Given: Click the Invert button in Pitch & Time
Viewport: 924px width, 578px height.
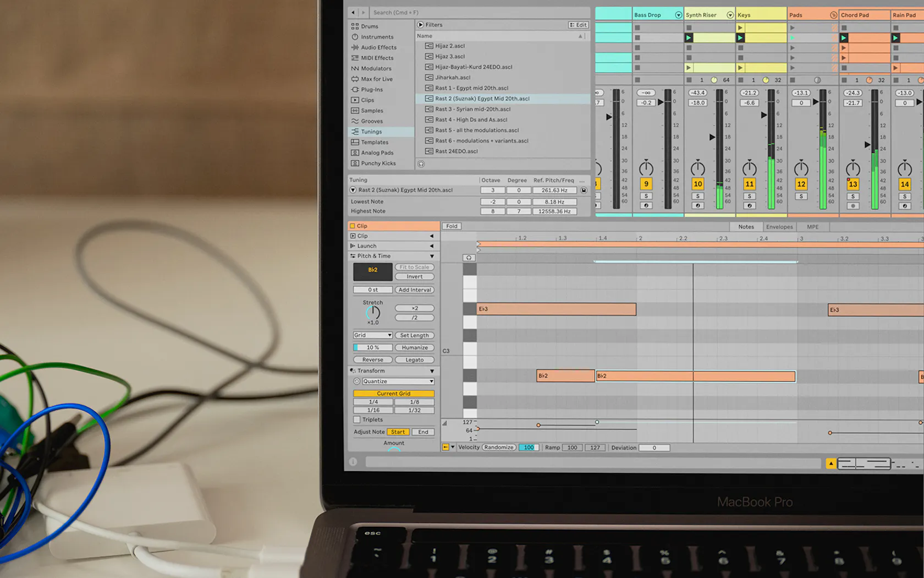Looking at the screenshot, I should pos(414,276).
